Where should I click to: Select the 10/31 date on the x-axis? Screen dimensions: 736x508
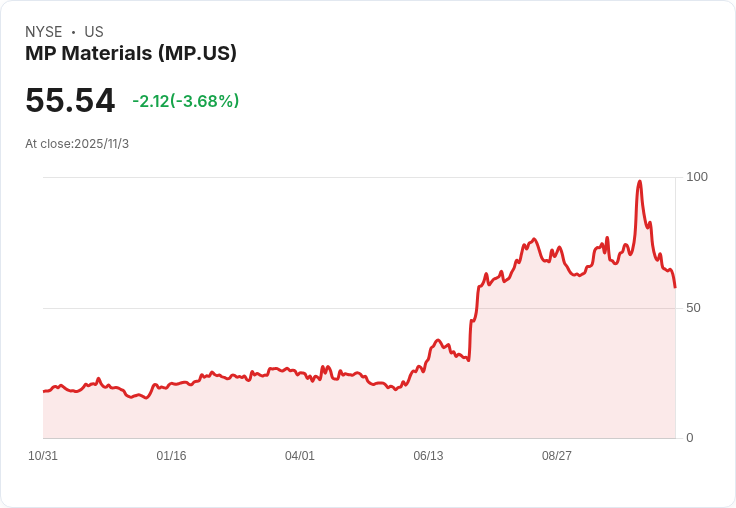pyautogui.click(x=43, y=456)
